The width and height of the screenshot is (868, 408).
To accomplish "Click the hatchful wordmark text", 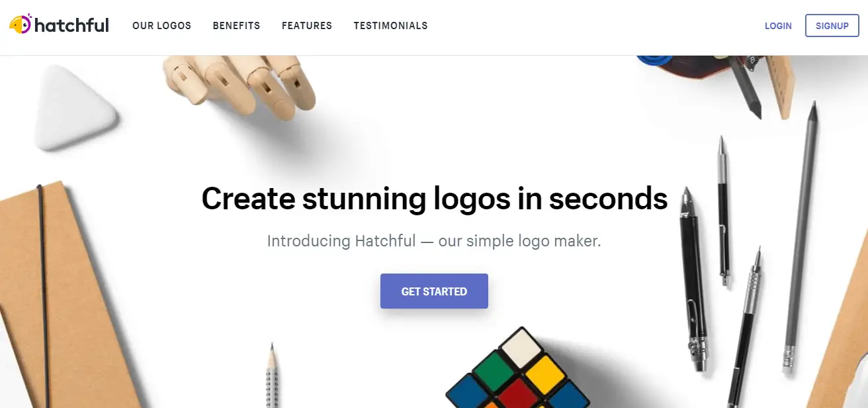I will coord(71,25).
